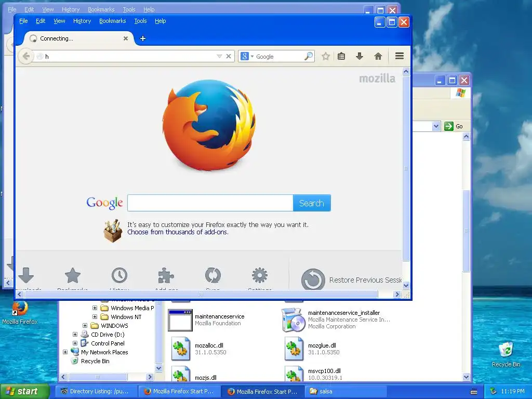
Task: Open Sync icon on start page
Action: coord(212,275)
